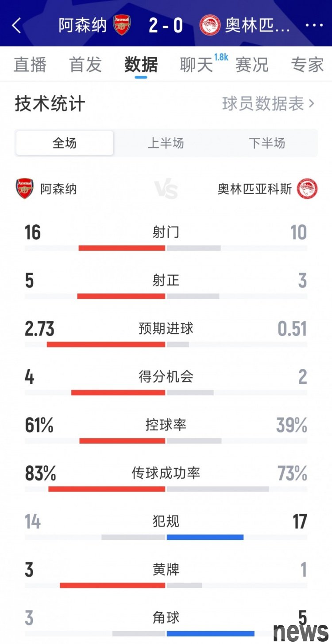Select the 全场 full-match segment
This screenshot has height=644, width=332.
pyautogui.click(x=65, y=143)
